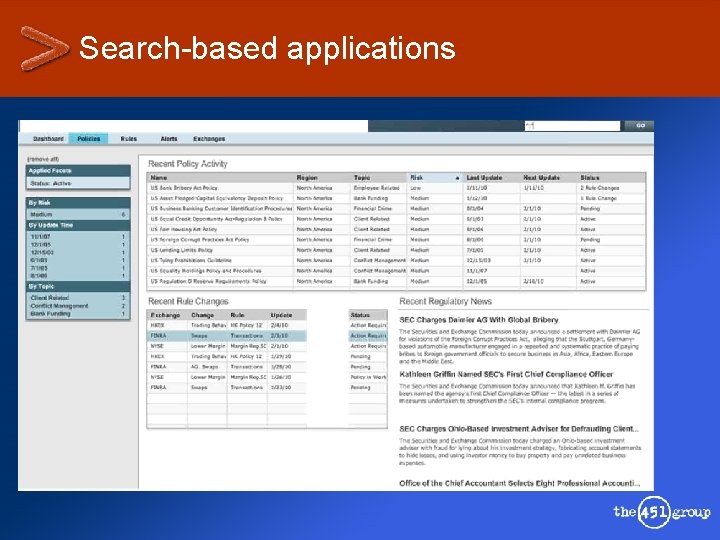Select US Fair Housing Act Policy row
This screenshot has height=540, width=720.
396,229
